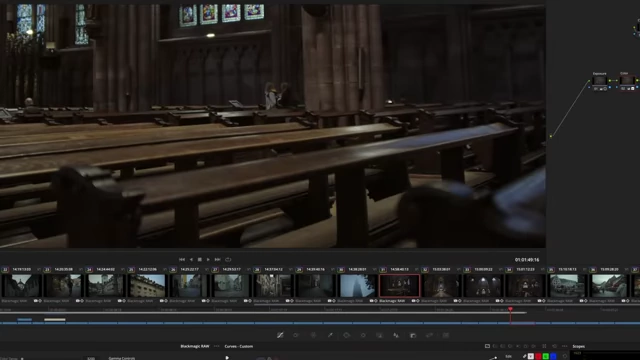This screenshot has width=640, height=360.
Task: Open the Key palette icon
Action: coord(413,335)
